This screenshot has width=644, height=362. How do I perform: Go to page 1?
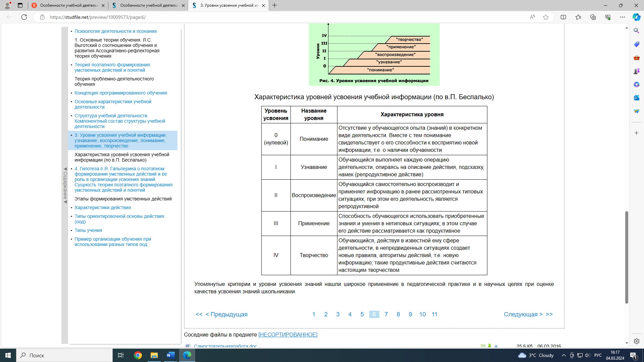[314, 314]
